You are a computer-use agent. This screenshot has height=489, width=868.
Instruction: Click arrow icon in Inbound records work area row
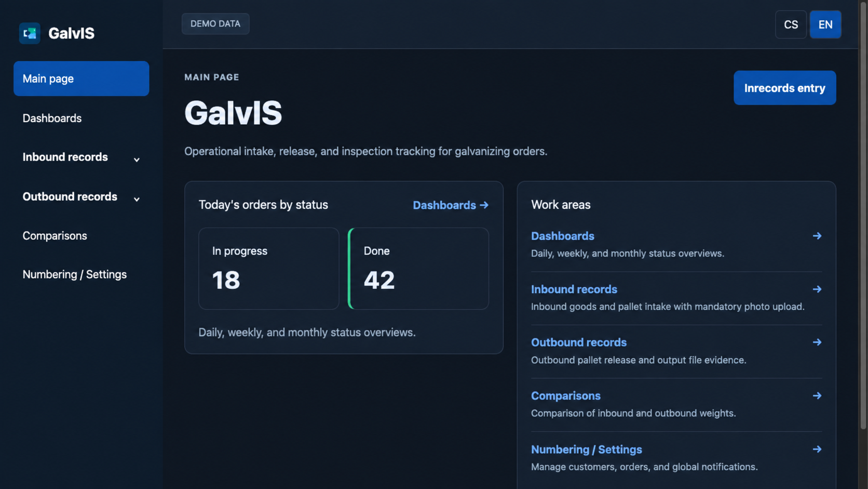817,289
